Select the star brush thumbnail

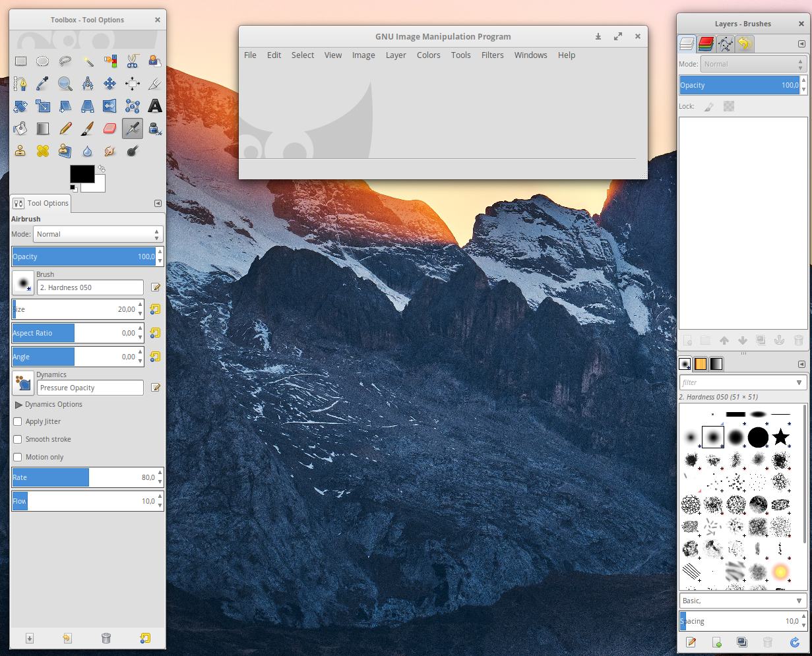tap(780, 436)
